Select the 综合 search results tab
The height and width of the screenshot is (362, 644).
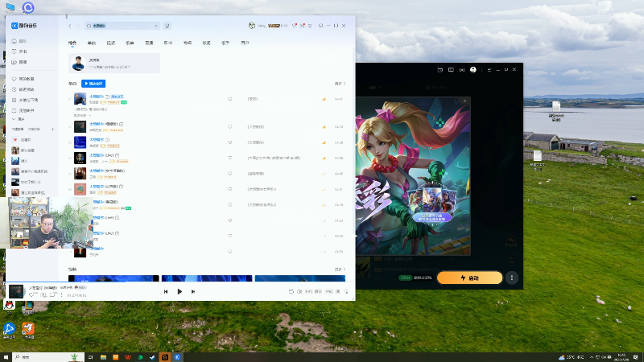(72, 43)
